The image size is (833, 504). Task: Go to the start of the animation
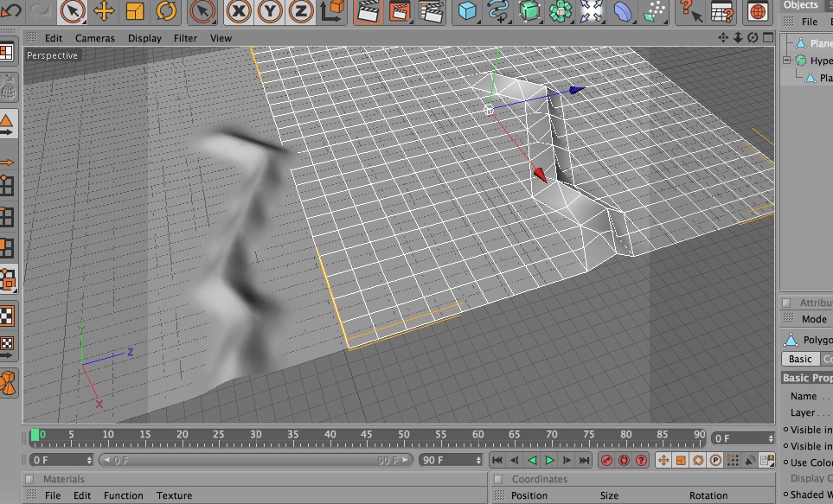point(497,461)
